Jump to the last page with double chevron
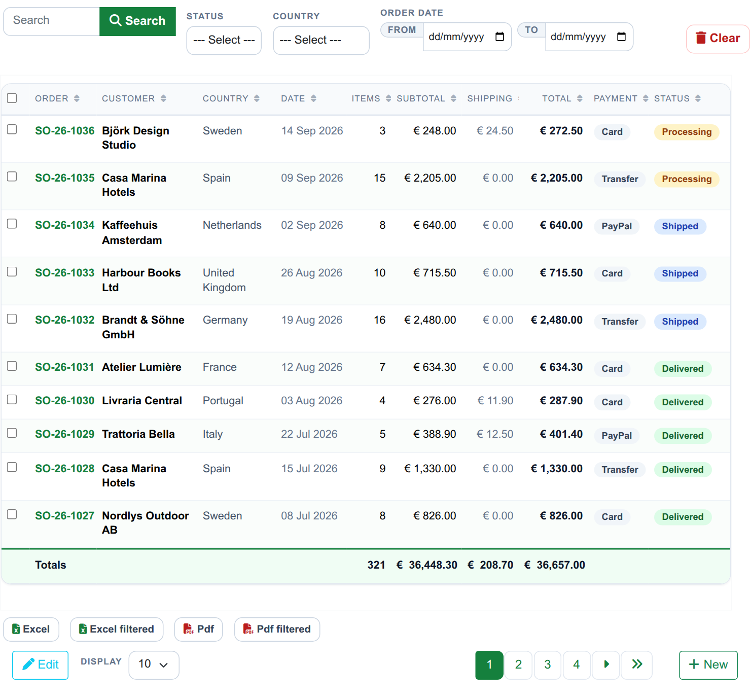The height and width of the screenshot is (700, 750). [x=637, y=664]
